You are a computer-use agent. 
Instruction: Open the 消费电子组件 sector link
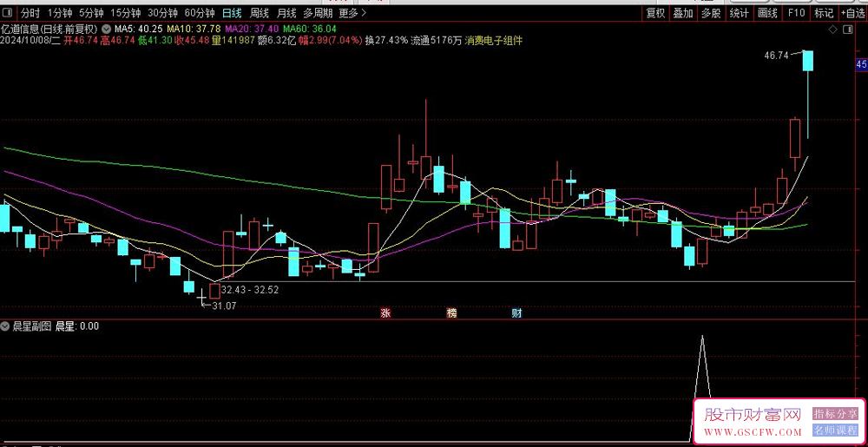tap(494, 41)
